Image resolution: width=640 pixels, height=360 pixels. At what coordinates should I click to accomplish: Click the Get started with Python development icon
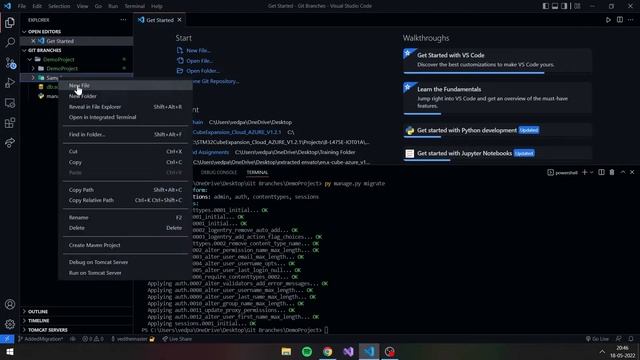(x=409, y=130)
